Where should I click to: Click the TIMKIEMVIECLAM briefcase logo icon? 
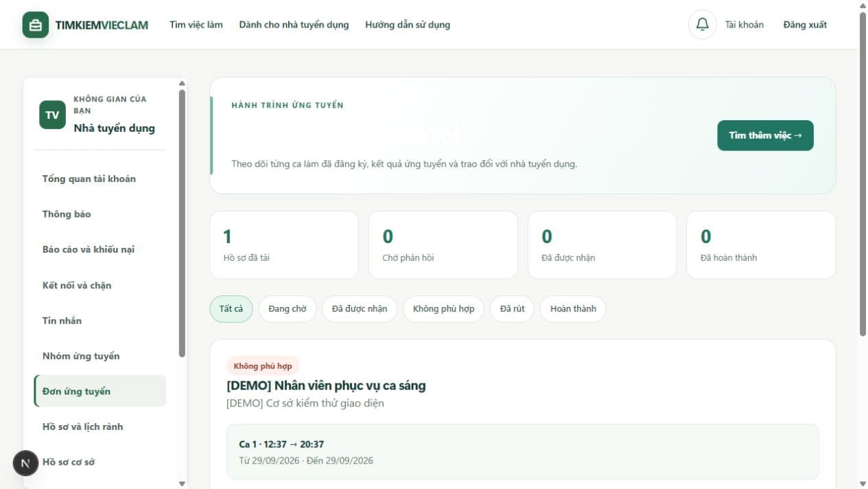click(36, 25)
